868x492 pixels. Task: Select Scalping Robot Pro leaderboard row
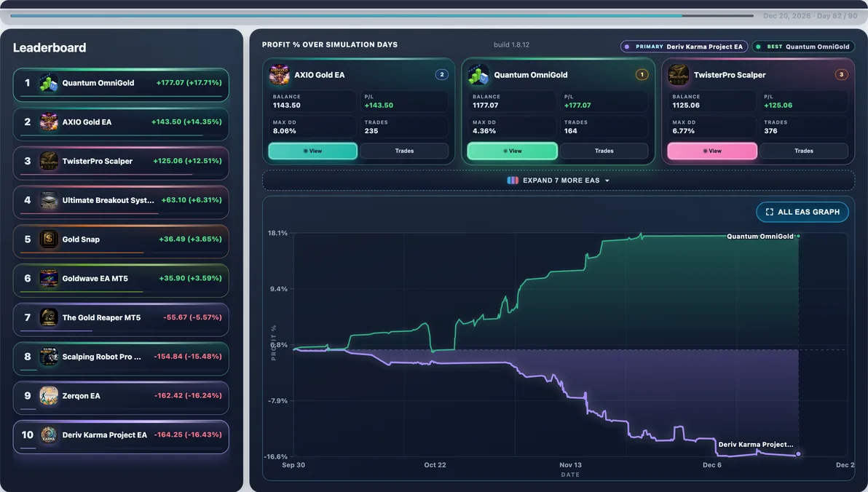pos(121,359)
